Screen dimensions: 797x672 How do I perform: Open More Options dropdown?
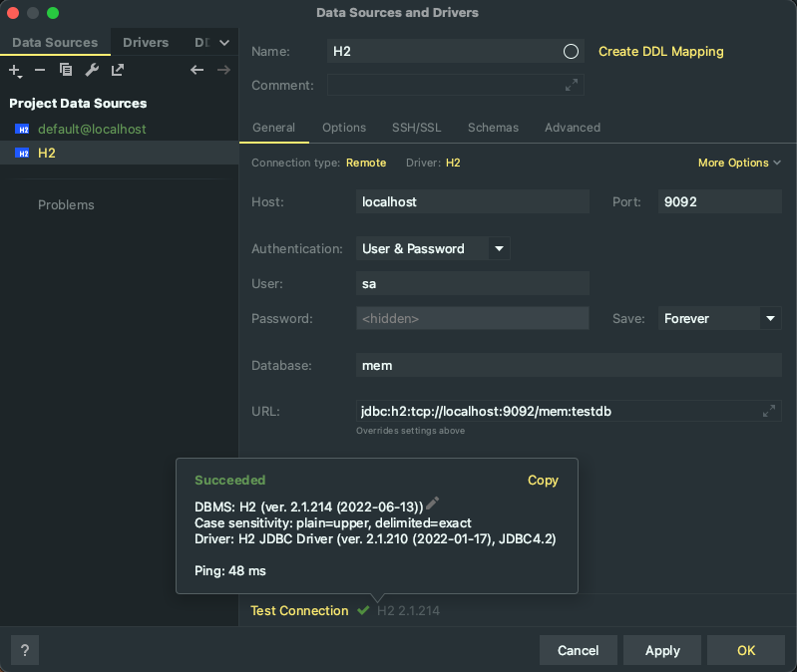pyautogui.click(x=739, y=163)
